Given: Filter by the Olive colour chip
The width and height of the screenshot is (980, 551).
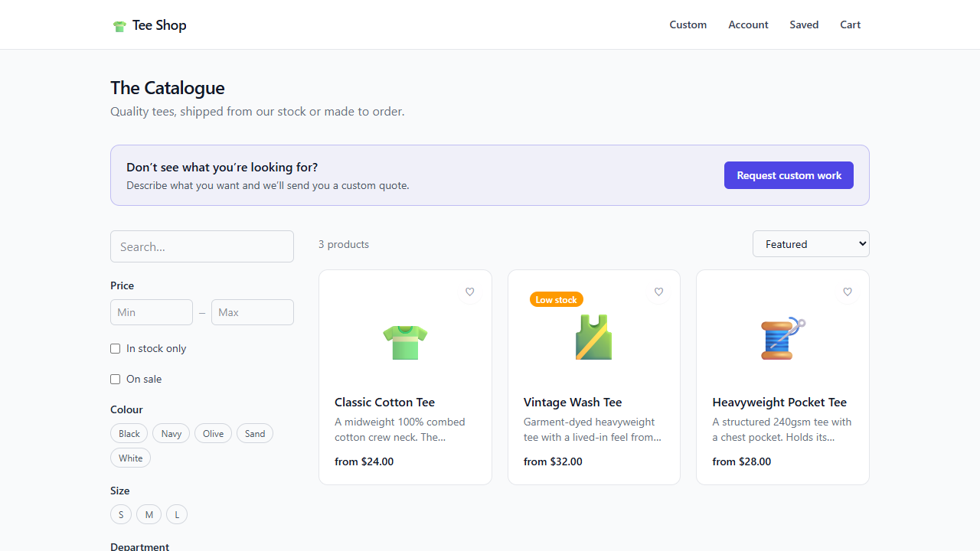Looking at the screenshot, I should pyautogui.click(x=213, y=433).
